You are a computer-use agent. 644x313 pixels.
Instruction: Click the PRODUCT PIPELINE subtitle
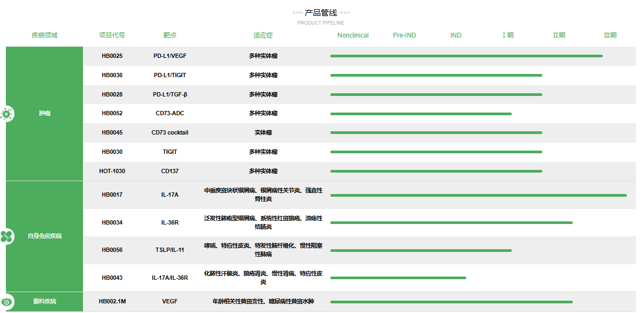click(322, 22)
